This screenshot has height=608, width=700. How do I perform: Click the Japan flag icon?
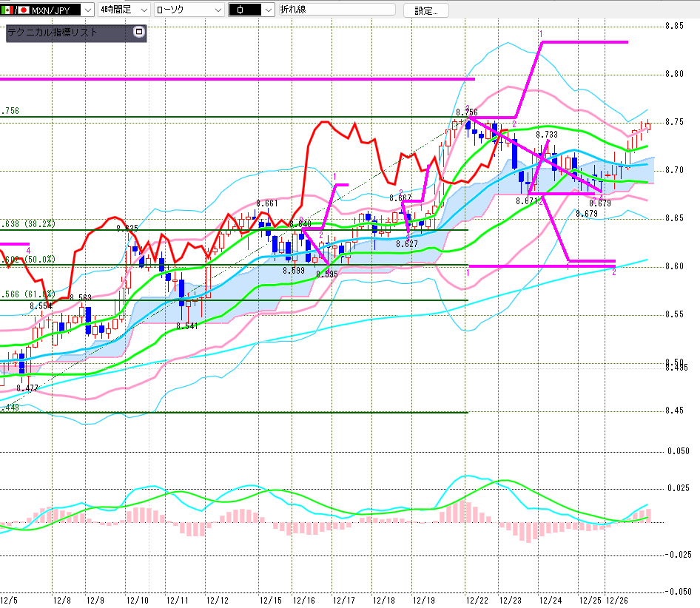pos(23,10)
